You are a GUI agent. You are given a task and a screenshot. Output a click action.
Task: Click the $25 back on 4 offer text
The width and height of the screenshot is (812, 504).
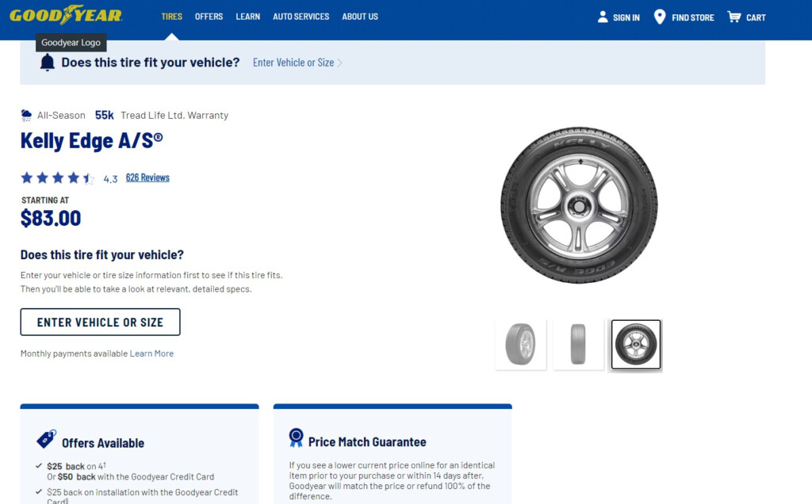tap(76, 466)
